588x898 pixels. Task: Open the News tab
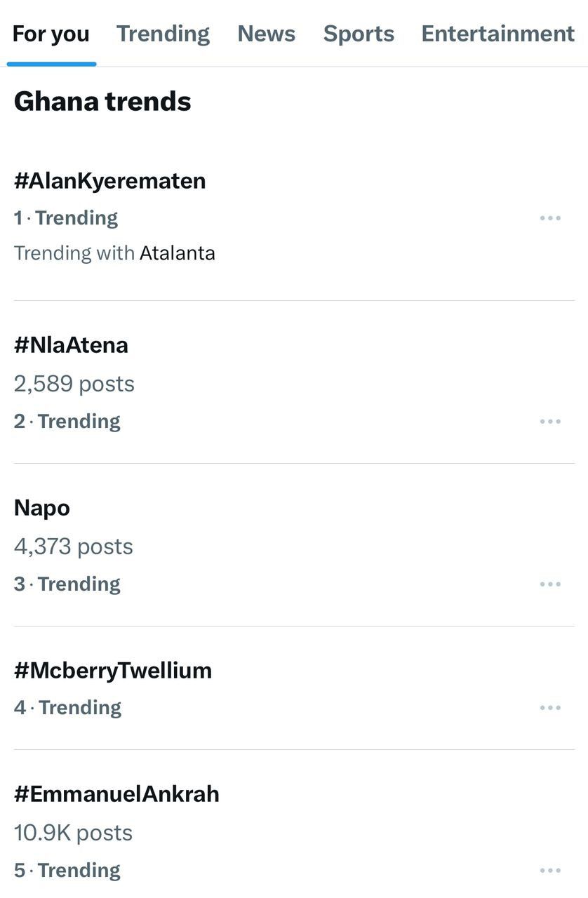[x=266, y=34]
